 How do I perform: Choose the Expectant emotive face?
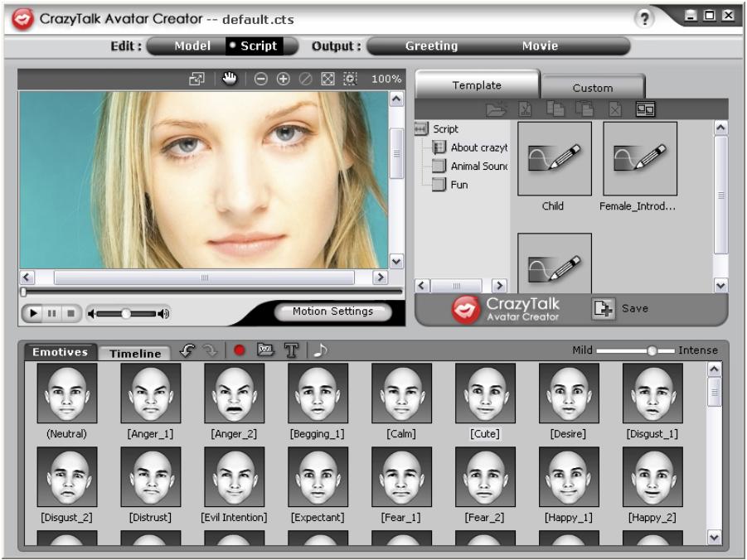click(318, 476)
